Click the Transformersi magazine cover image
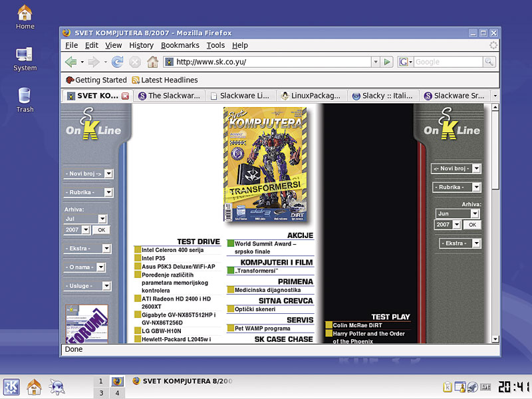Image resolution: width=532 pixels, height=399 pixels. (265, 164)
